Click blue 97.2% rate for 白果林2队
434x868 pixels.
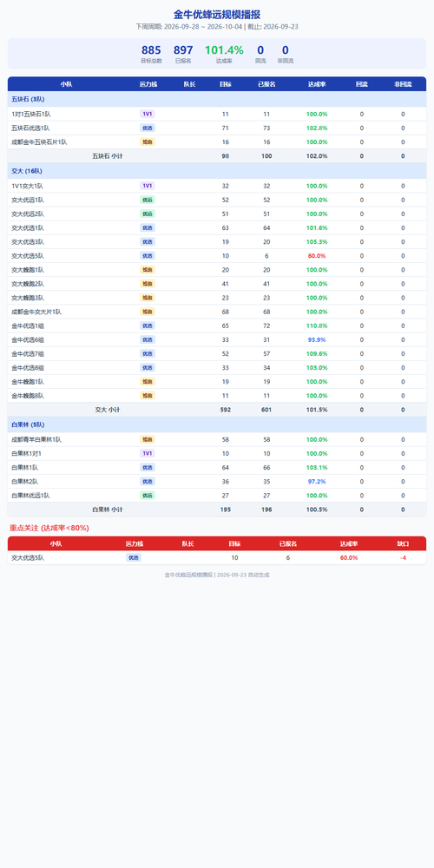click(x=317, y=481)
